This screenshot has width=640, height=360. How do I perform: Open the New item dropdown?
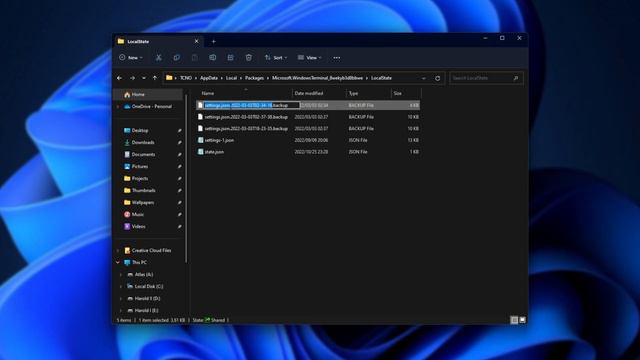coord(131,58)
